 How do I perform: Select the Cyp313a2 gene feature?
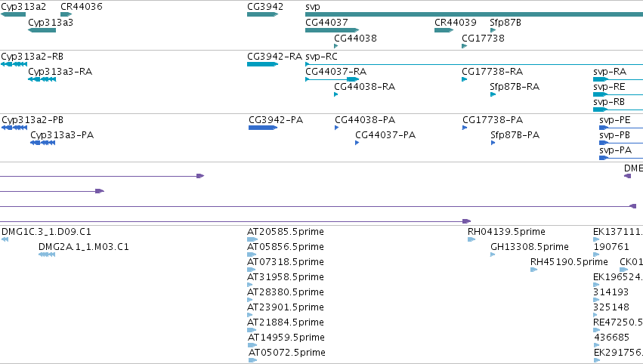[13, 14]
